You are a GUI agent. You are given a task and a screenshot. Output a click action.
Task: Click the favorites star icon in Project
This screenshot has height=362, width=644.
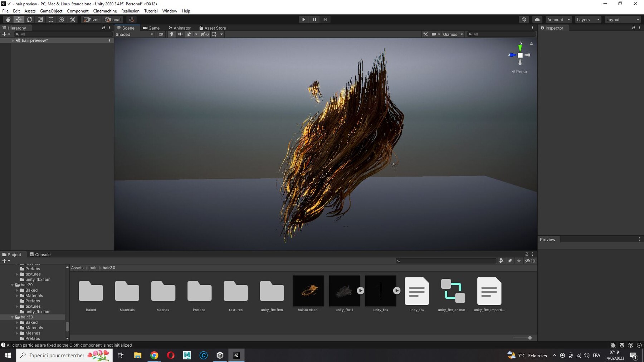(519, 261)
